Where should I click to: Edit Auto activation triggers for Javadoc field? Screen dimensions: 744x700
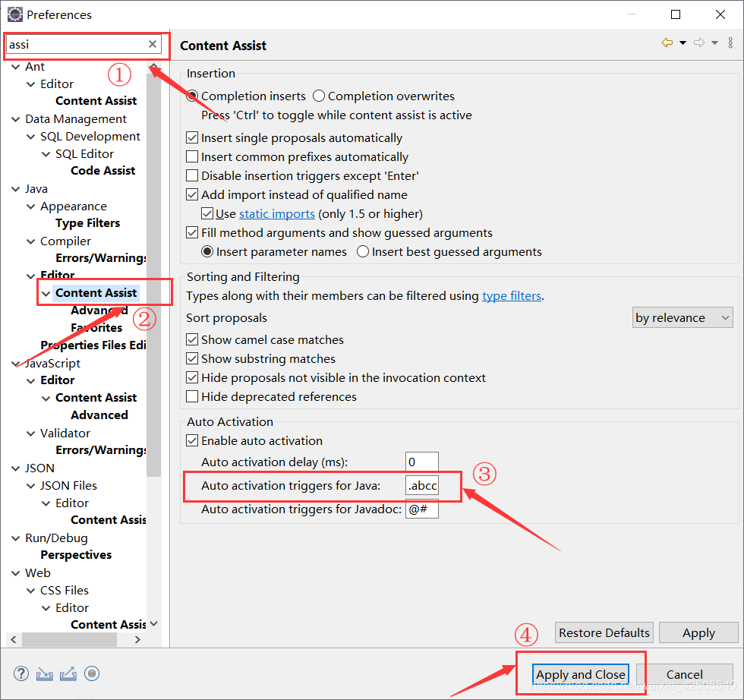[x=422, y=509]
